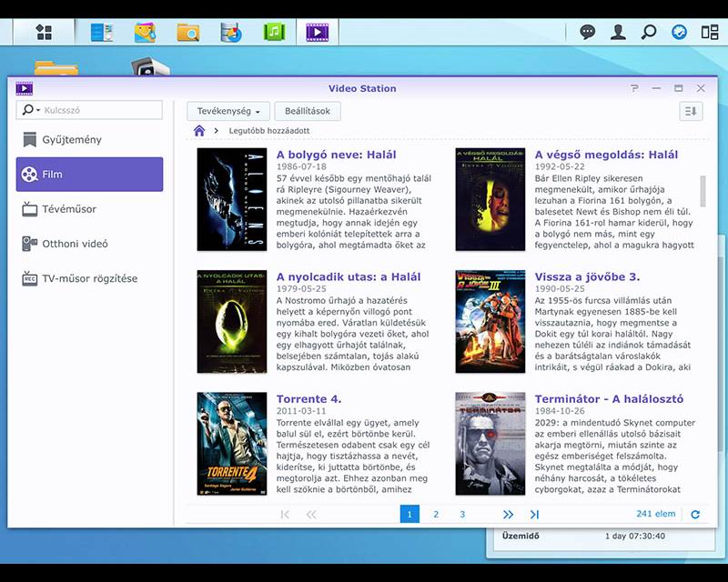This screenshot has width=728, height=582.
Task: Click the help question mark in the title bar
Action: click(x=634, y=88)
